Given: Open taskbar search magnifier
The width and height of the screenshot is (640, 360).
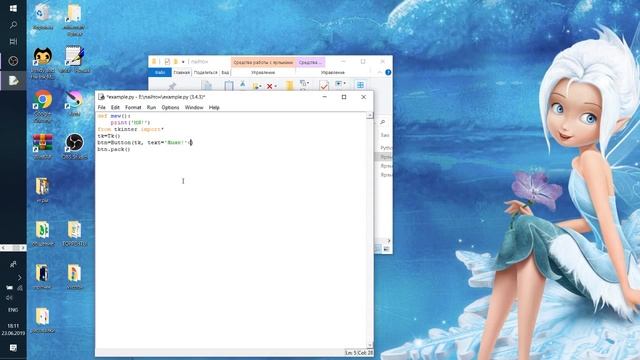Looking at the screenshot, I should [13, 25].
